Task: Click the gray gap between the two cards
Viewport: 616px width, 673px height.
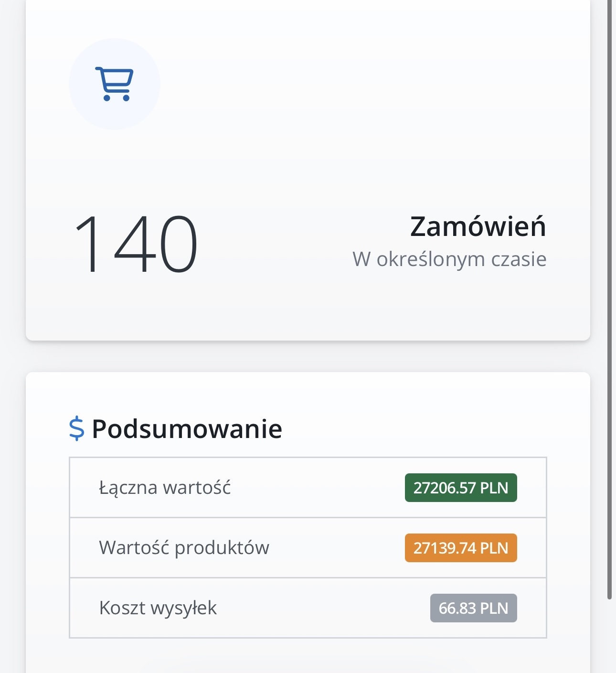Action: point(308,356)
